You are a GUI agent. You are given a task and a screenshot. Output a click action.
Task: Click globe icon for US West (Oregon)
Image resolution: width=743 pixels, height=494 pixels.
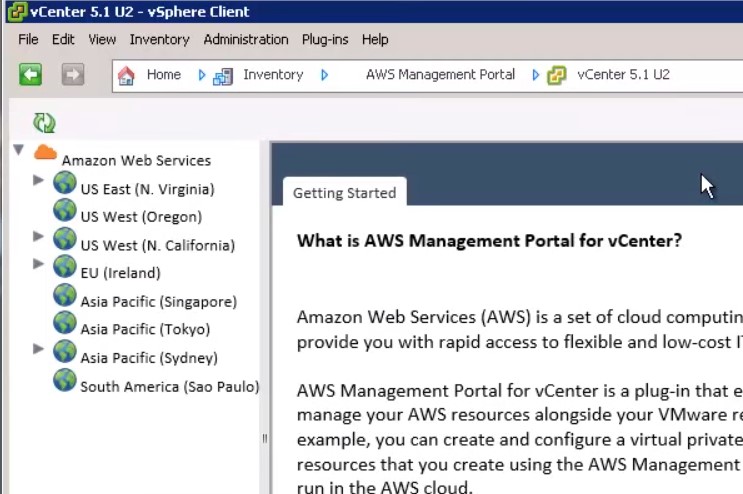coord(64,210)
